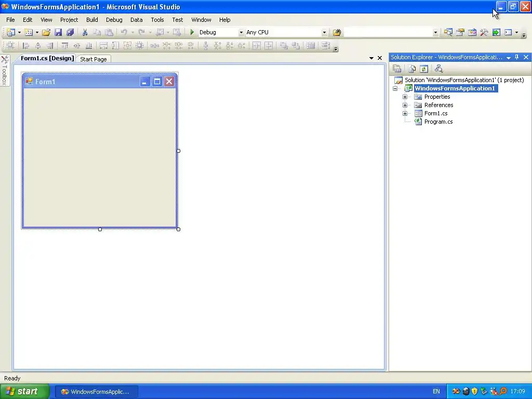
Task: Click the Align Tops layout icon
Action: [x=65, y=46]
